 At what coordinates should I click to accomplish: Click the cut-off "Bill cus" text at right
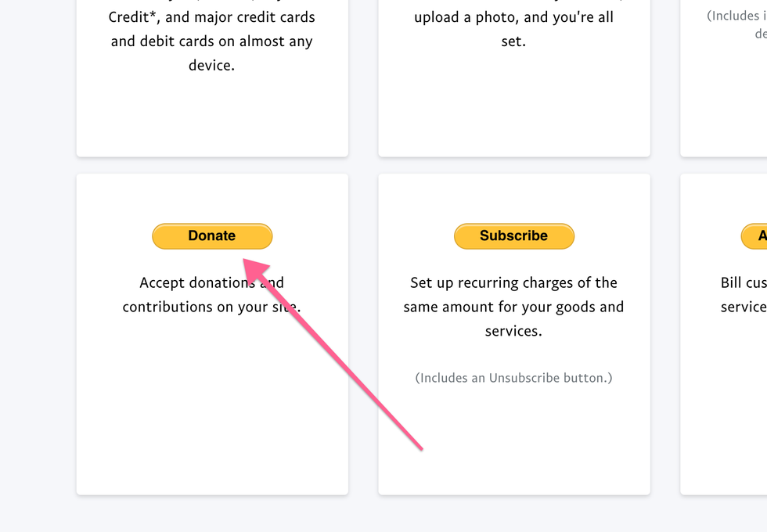pyautogui.click(x=744, y=282)
